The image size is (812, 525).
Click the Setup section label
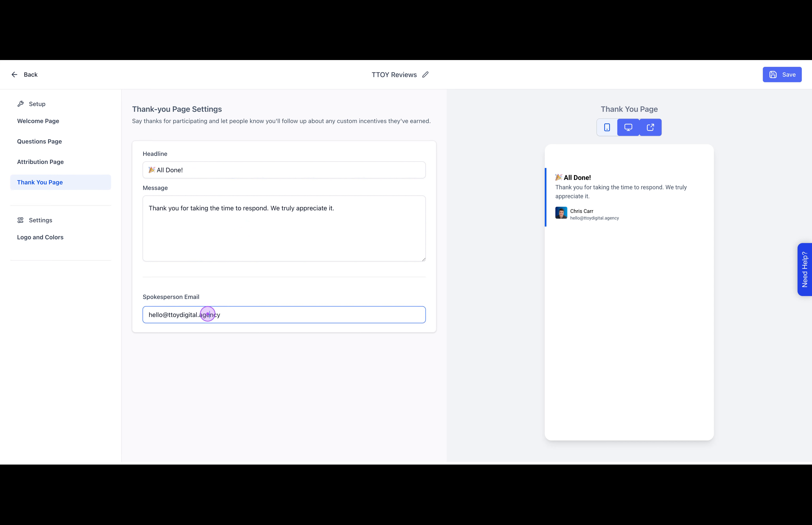[37, 104]
